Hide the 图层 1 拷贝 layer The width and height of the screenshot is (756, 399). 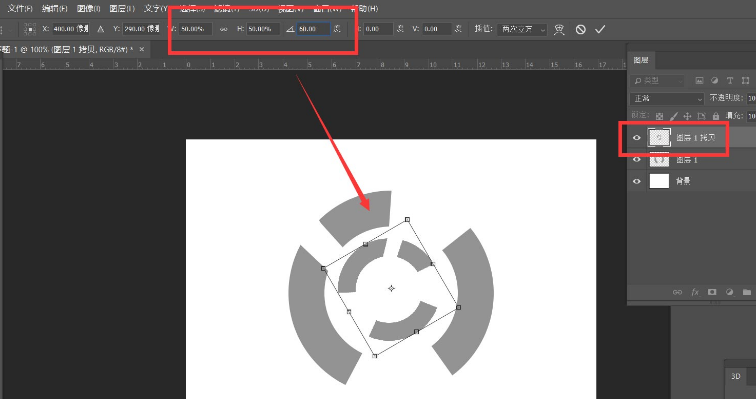(636, 137)
